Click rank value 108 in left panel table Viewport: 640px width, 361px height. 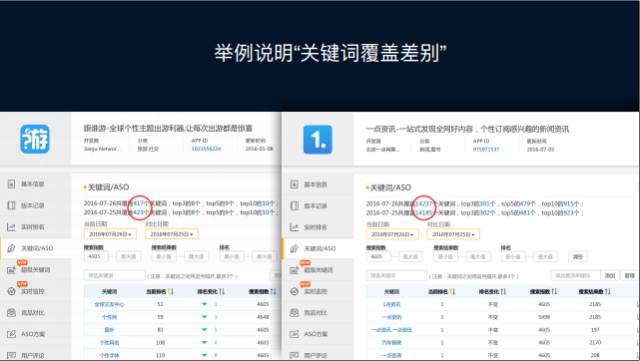point(160,342)
